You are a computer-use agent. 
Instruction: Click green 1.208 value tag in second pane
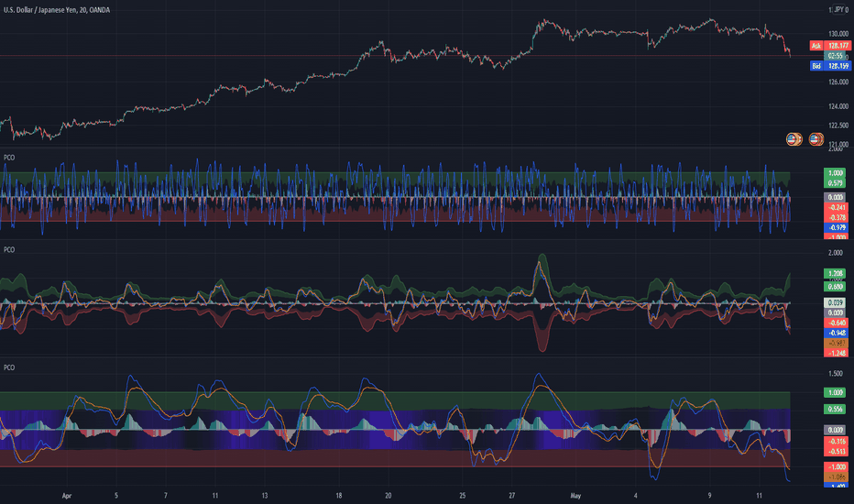(x=836, y=273)
